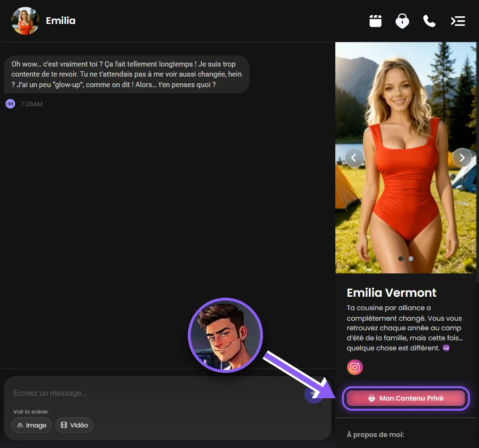479x448 pixels.
Task: Click the Emilia Vermont profile name
Action: click(x=391, y=292)
